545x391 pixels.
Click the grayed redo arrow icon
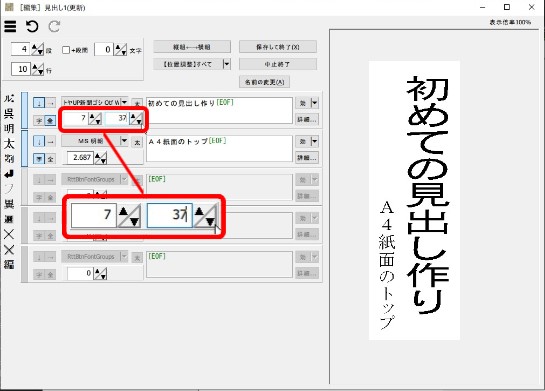(54, 26)
